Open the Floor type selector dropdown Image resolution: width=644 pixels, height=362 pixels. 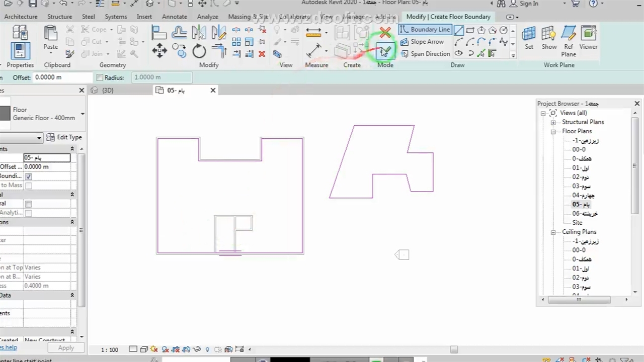(x=82, y=114)
